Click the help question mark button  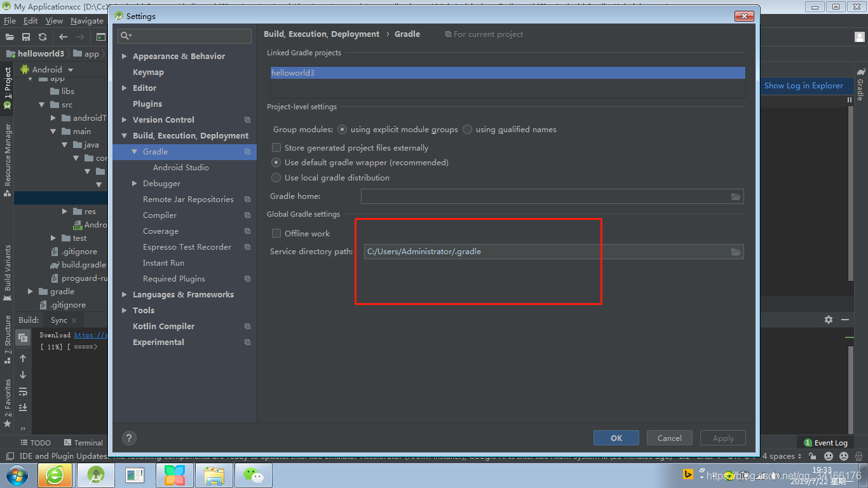(129, 438)
